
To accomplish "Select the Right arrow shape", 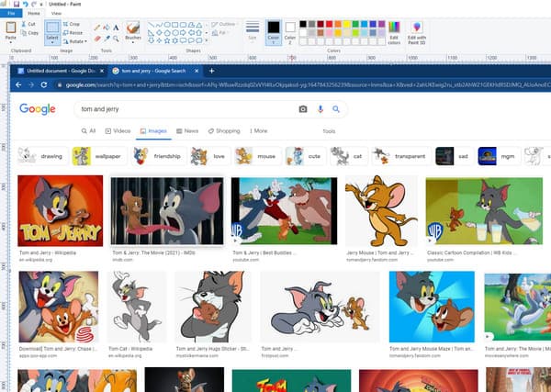I will pos(183,33).
